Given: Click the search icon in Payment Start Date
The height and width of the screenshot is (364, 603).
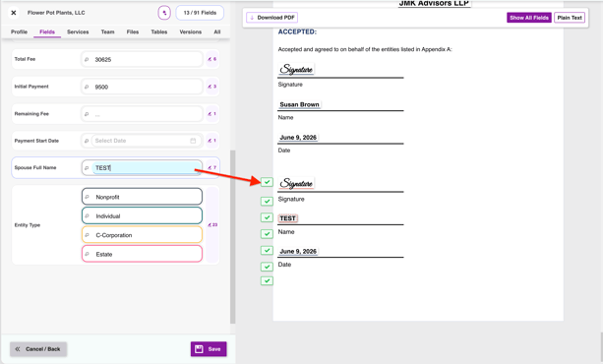Looking at the screenshot, I should [x=87, y=141].
